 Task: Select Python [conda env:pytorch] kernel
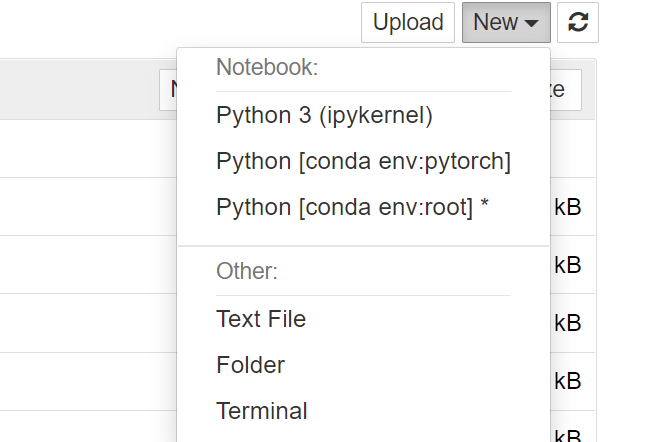point(363,161)
